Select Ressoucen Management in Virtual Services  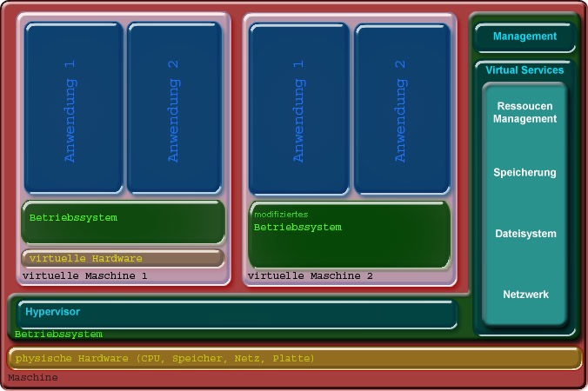coord(525,112)
